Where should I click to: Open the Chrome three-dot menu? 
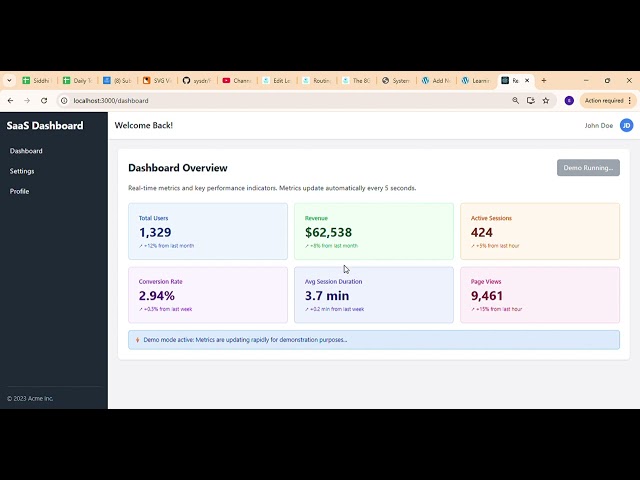630,100
